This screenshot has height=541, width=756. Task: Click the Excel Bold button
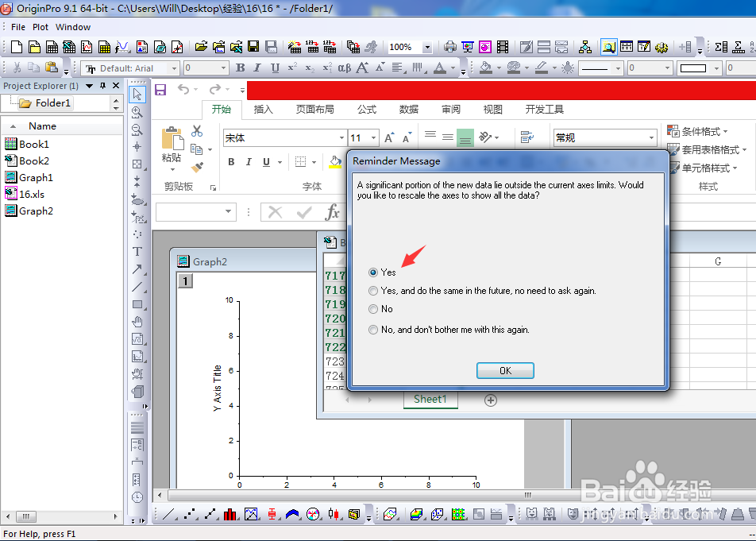point(231,162)
